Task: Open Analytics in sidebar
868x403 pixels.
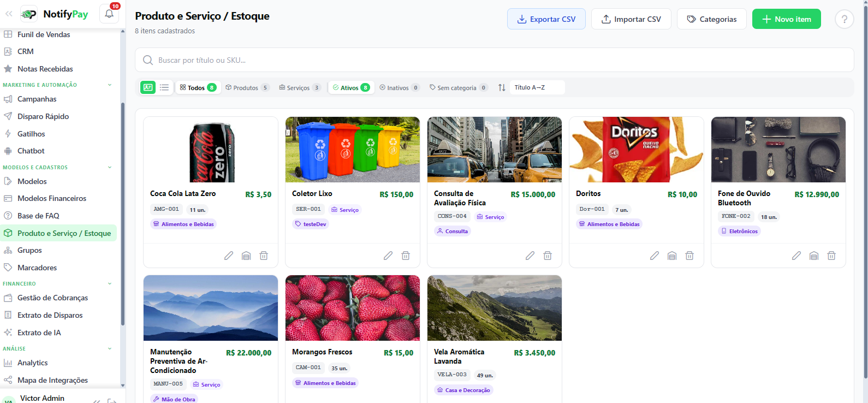Action: point(58,363)
